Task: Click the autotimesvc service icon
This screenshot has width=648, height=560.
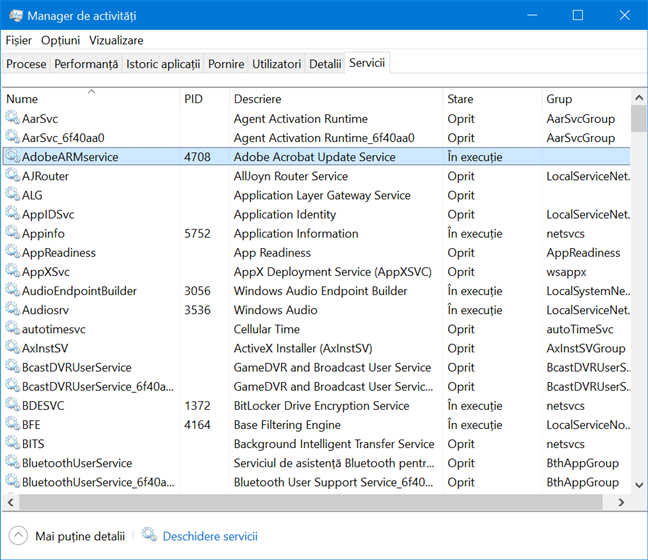Action: point(12,328)
